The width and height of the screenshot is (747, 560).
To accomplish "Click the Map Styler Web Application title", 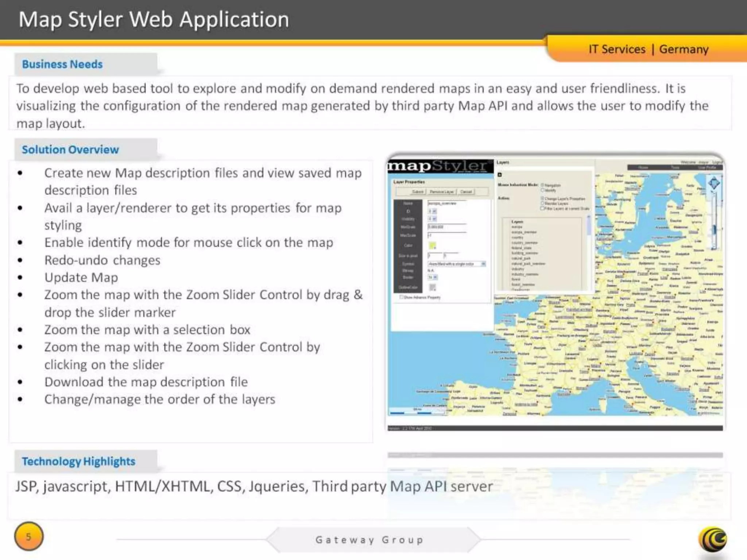I will 154,20.
